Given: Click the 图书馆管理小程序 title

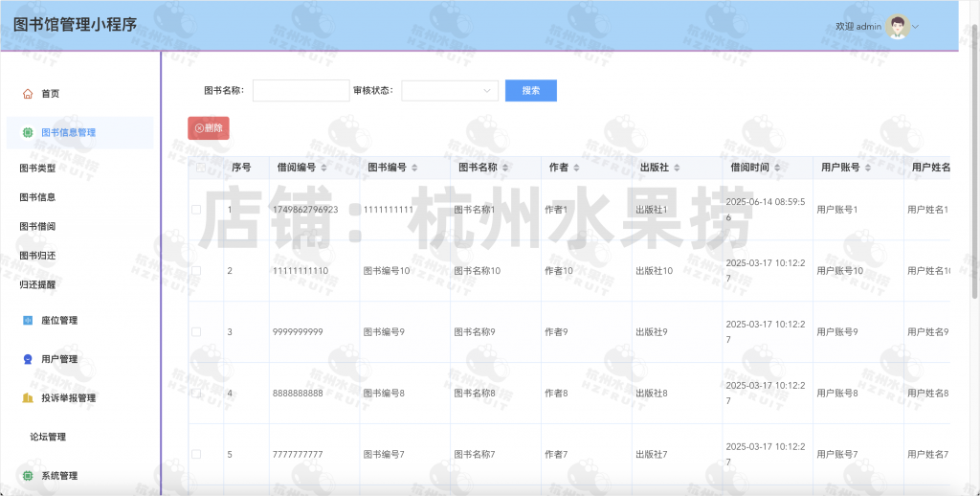Looking at the screenshot, I should click(75, 25).
